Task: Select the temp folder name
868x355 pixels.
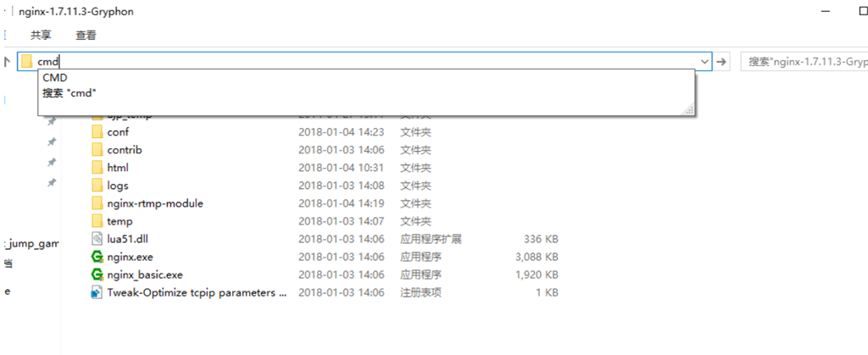Action: pos(120,221)
